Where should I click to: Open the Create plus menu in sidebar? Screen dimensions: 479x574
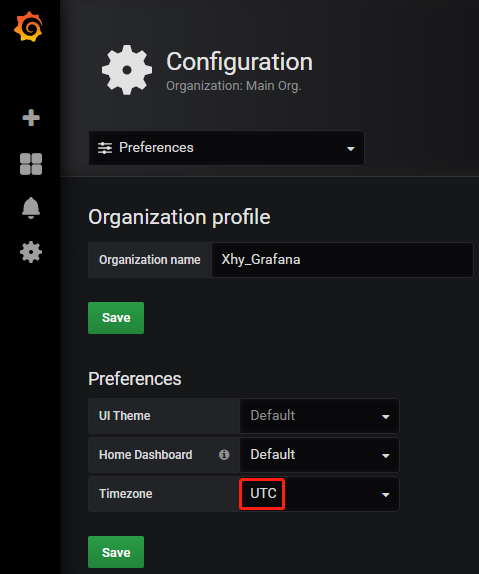tap(31, 118)
